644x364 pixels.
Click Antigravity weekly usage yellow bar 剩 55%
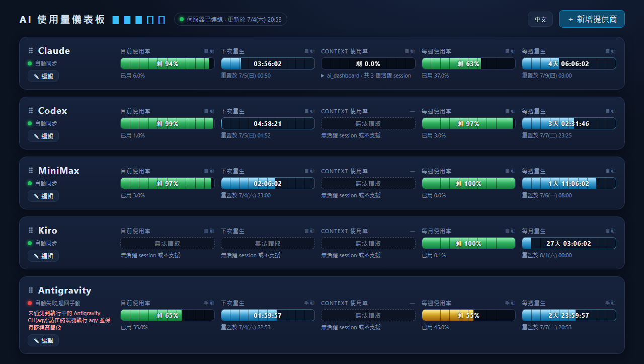point(468,315)
